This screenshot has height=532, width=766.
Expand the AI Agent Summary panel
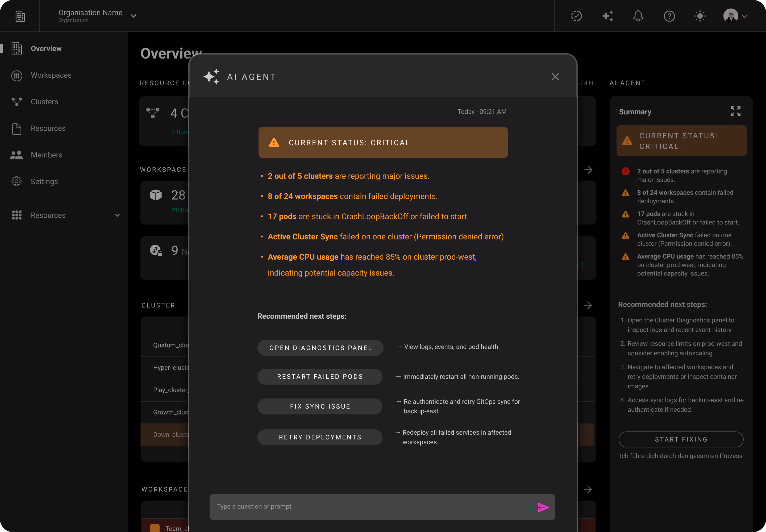pos(735,111)
